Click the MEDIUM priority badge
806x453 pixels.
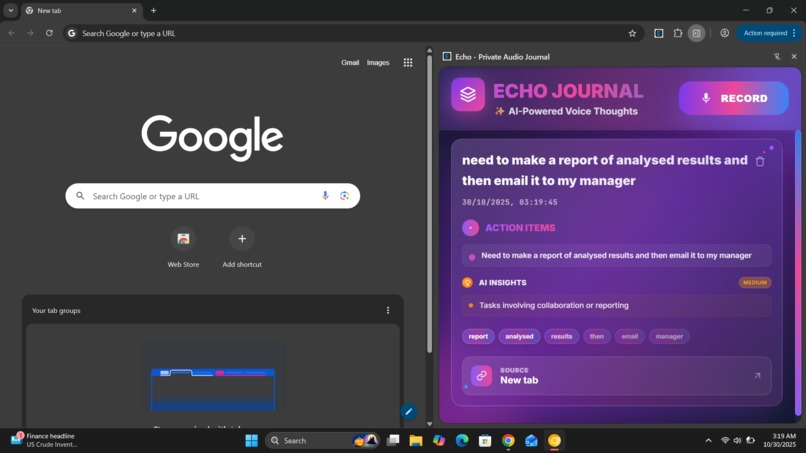pos(755,282)
